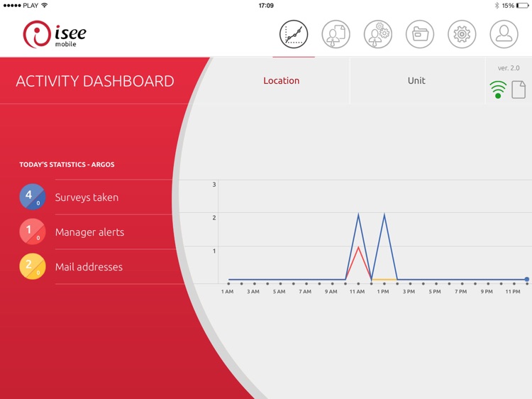Screen dimensions: 532x399
Task: Tap the isee mobile logo
Action: pyautogui.click(x=55, y=34)
